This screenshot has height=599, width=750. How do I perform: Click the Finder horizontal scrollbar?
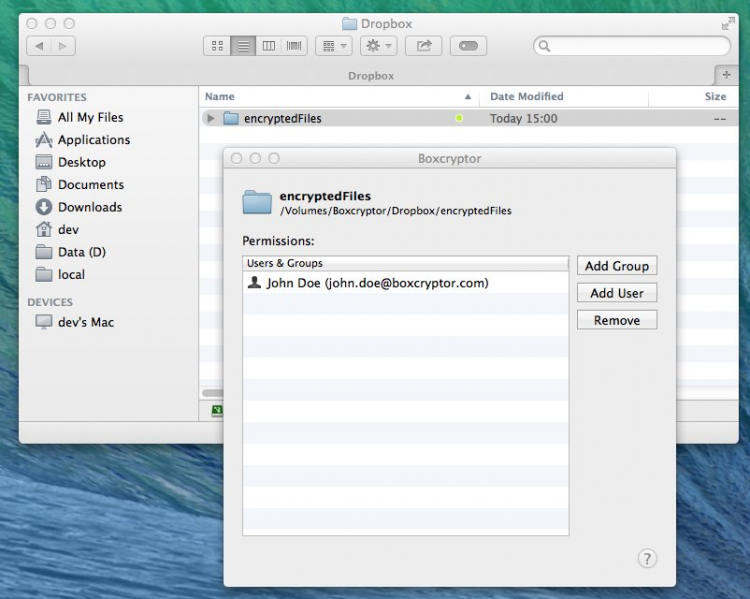point(212,393)
